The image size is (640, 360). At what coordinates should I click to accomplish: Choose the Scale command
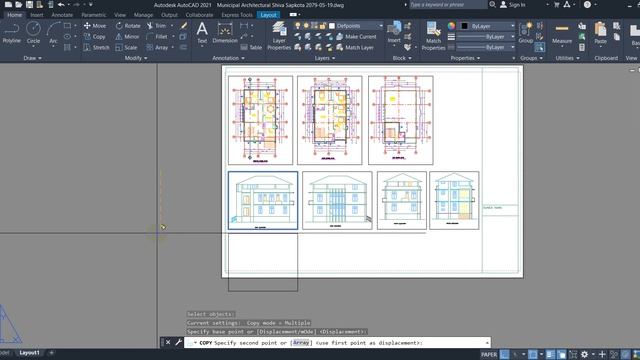click(127, 47)
